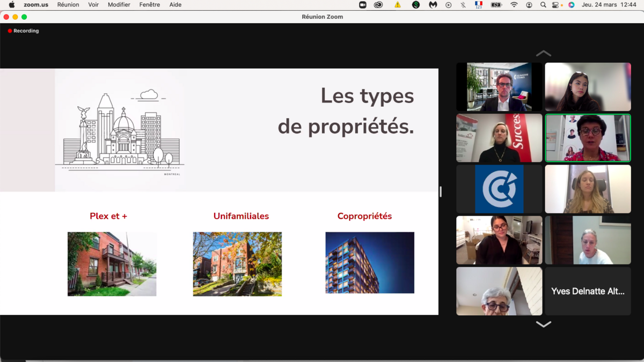Show more participants with bottom chevron
Image resolution: width=644 pixels, height=362 pixels.
click(x=543, y=324)
